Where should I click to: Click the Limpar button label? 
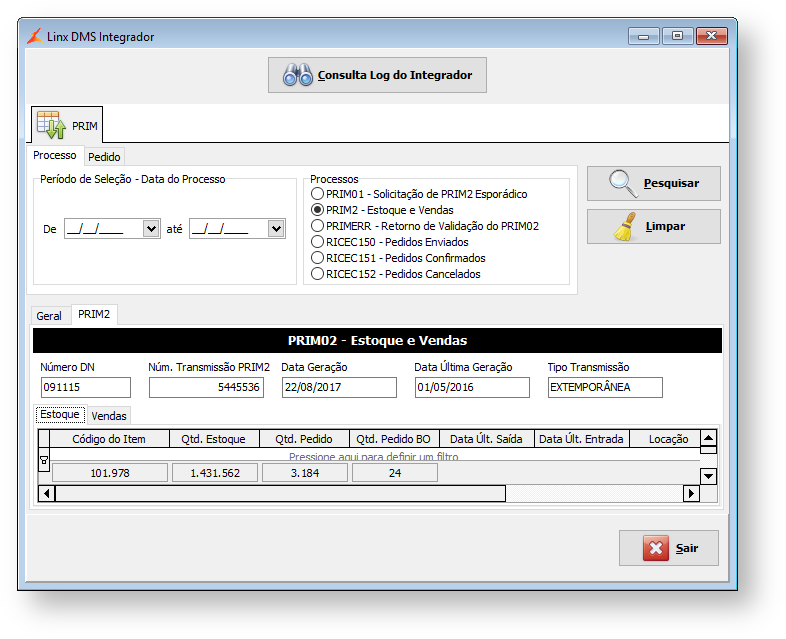[x=665, y=227]
